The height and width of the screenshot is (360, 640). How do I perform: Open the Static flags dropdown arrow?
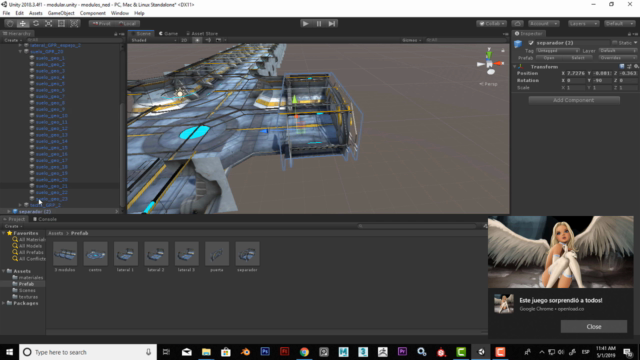[636, 43]
